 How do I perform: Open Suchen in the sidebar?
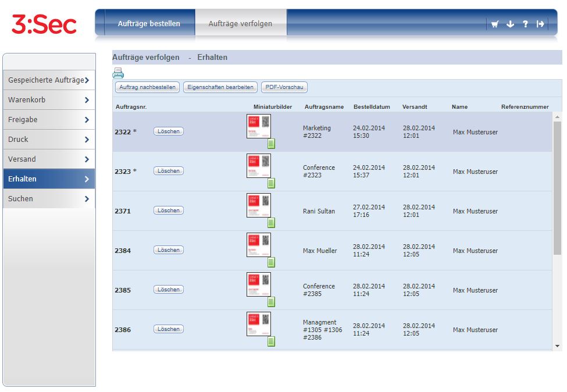point(49,198)
